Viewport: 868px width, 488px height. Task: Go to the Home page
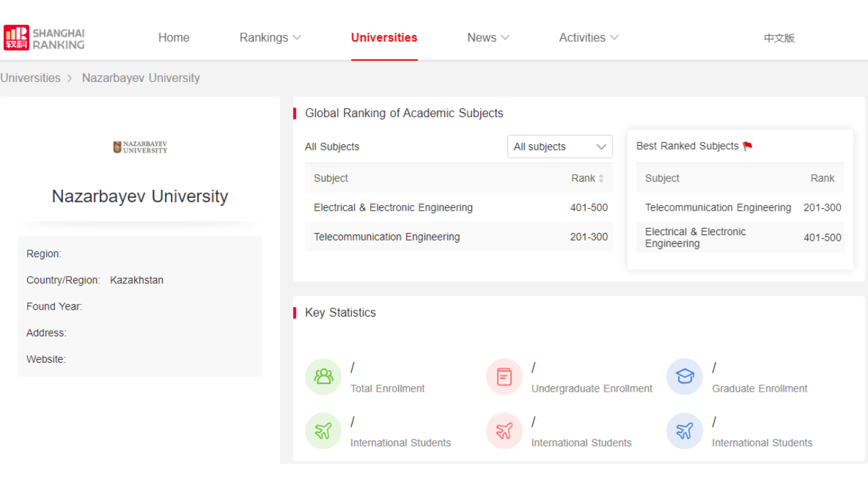[x=174, y=38]
